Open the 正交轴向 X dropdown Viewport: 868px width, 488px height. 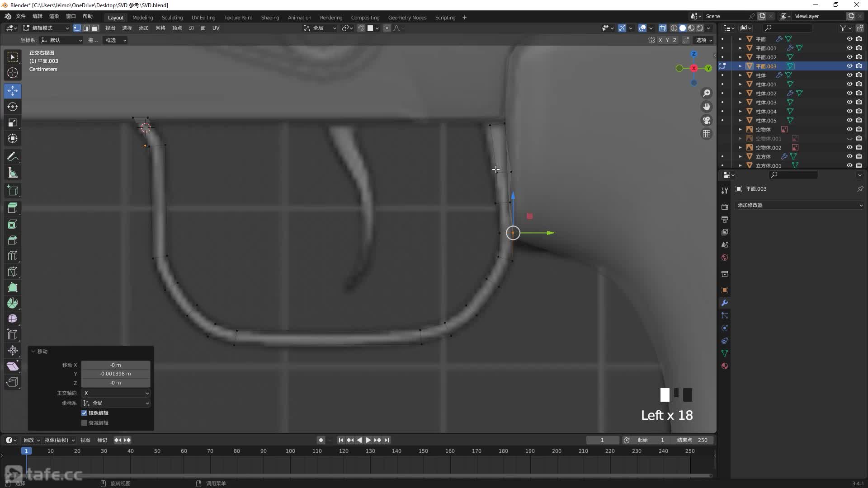click(116, 393)
